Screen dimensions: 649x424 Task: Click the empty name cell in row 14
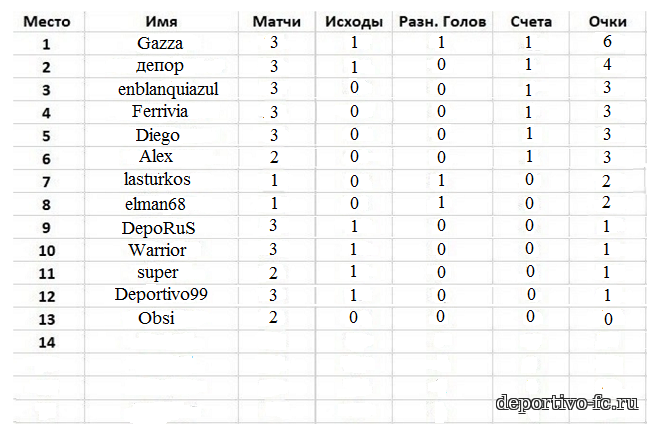[161, 342]
